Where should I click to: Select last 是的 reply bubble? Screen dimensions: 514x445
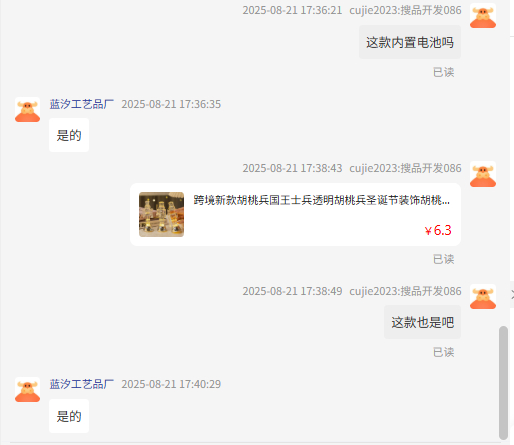(x=69, y=416)
